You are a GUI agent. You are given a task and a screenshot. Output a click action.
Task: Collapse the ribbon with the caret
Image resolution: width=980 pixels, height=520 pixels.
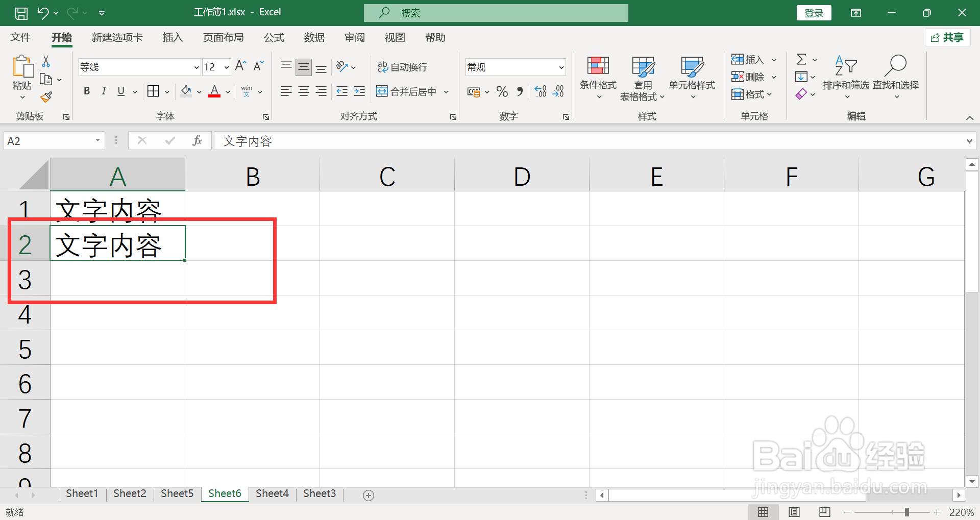coord(970,117)
